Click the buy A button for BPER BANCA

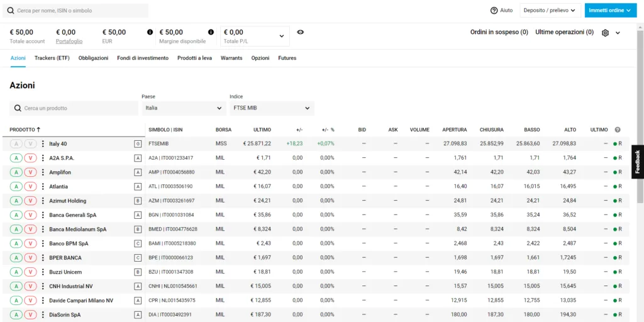pyautogui.click(x=16, y=257)
